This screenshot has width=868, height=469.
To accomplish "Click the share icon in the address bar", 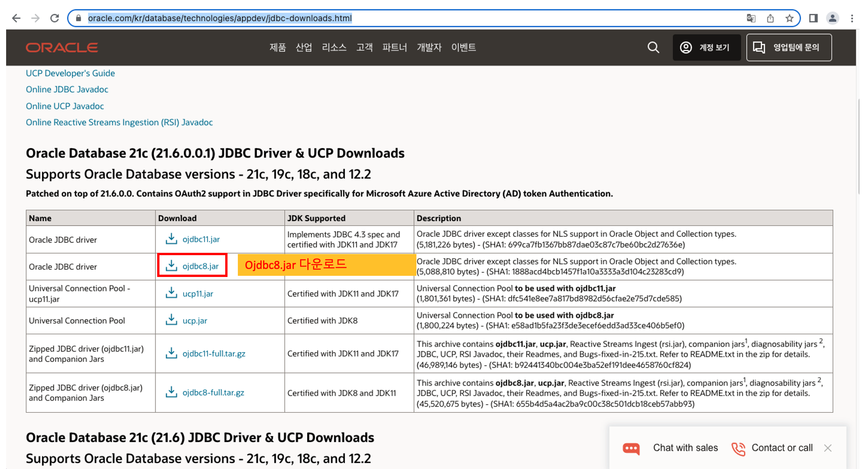I will coord(770,18).
